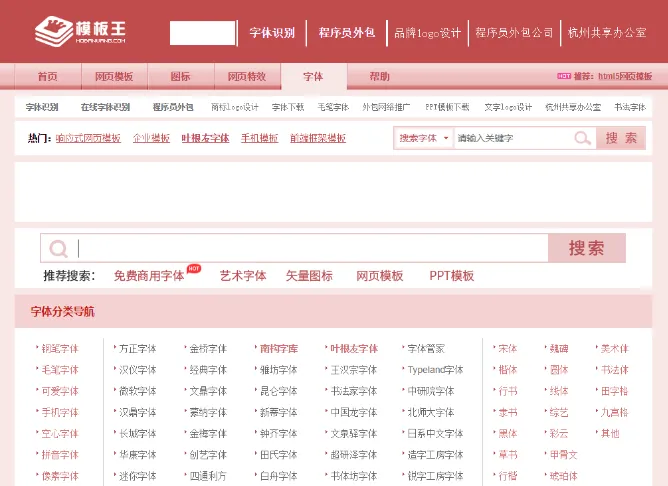This screenshot has width=668, height=486.
Task: Open 叶根友字体 in category list
Action: tap(354, 349)
